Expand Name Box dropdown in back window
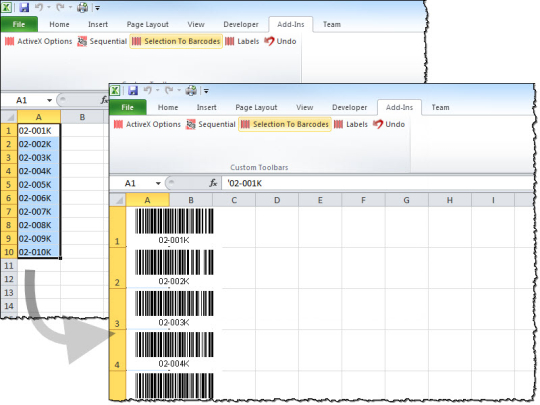Screen dimensions: 540x405 click(50, 100)
